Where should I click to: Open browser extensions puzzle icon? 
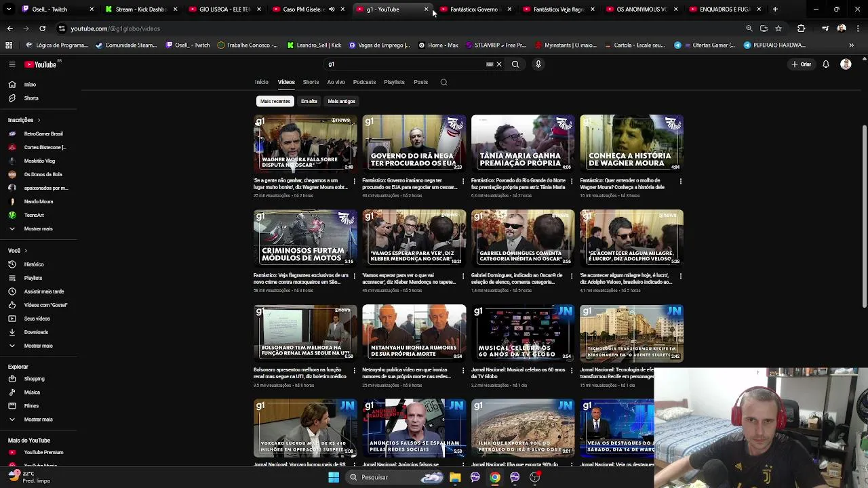pyautogui.click(x=801, y=28)
